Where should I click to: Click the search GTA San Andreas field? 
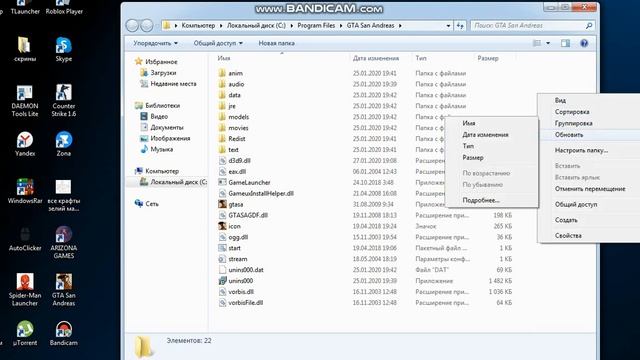(x=528, y=26)
